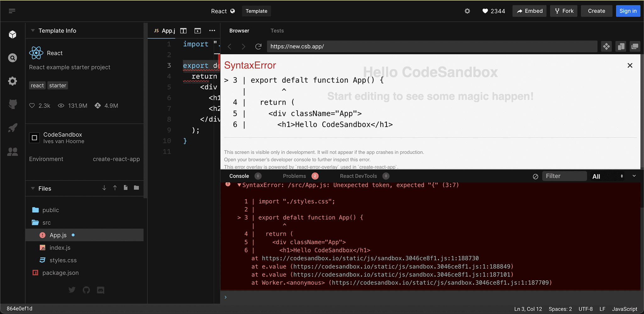
Task: Fork this sandbox
Action: coord(564,11)
